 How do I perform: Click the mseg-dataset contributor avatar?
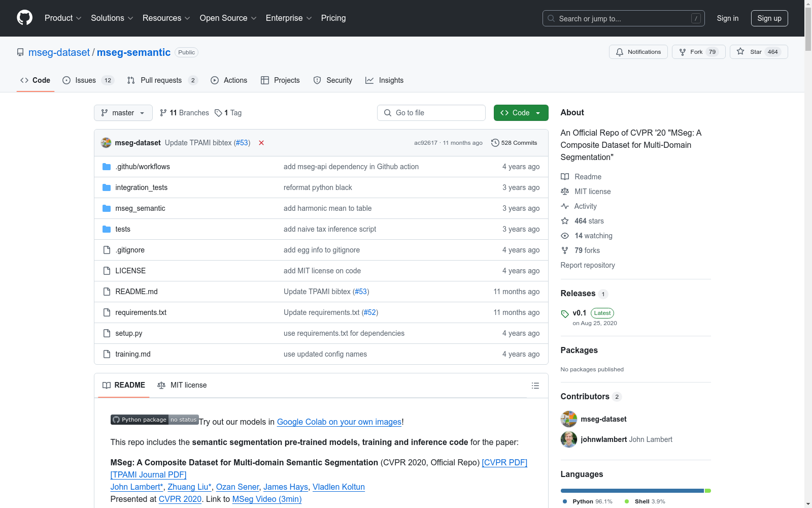569,419
